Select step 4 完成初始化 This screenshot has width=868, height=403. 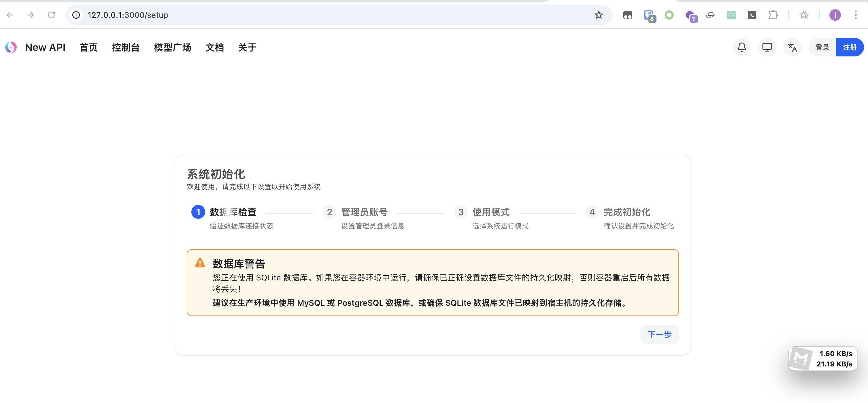pos(629,217)
